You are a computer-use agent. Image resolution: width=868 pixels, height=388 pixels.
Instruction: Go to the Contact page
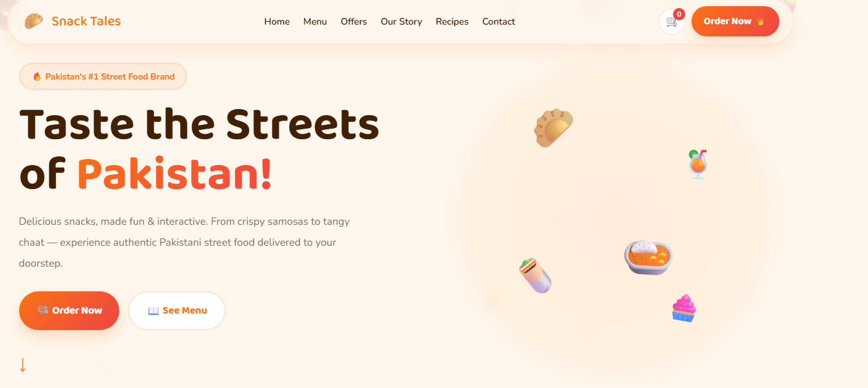[498, 22]
